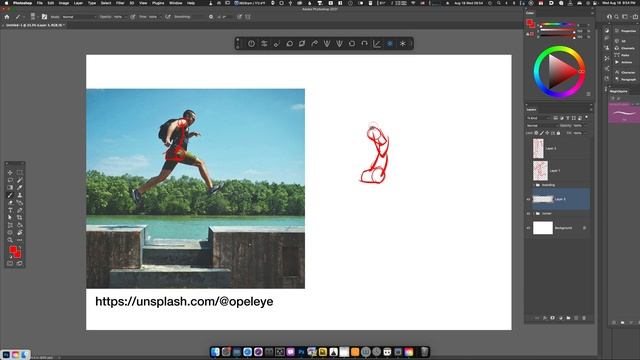640x360 pixels.
Task: Select the Eyedropper tool
Action: click(20, 187)
